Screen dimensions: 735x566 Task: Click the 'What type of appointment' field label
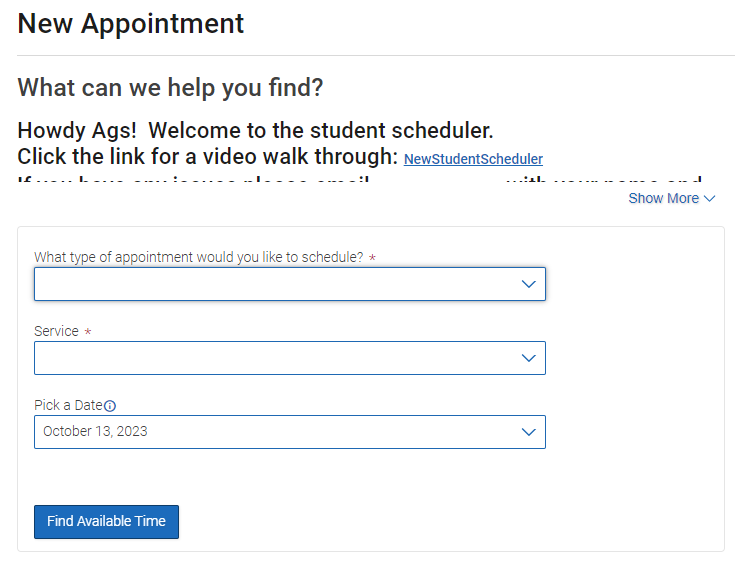click(x=199, y=257)
